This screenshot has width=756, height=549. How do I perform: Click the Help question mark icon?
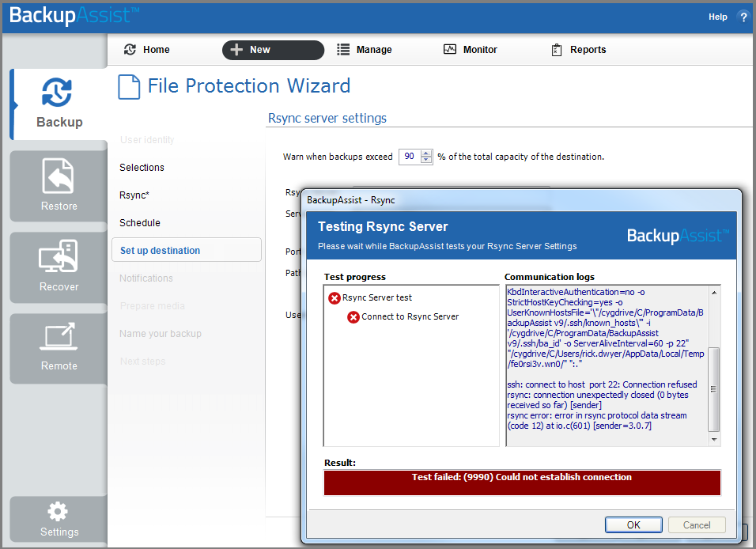[743, 17]
